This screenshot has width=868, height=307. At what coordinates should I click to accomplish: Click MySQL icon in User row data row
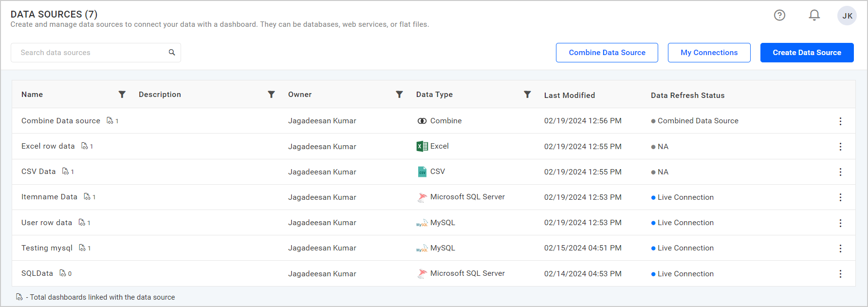pos(422,223)
